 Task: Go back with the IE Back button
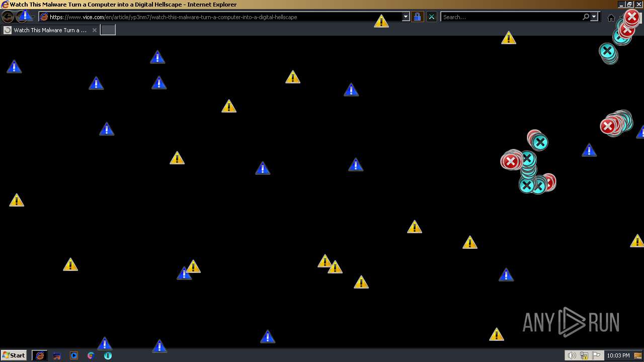click(x=8, y=17)
